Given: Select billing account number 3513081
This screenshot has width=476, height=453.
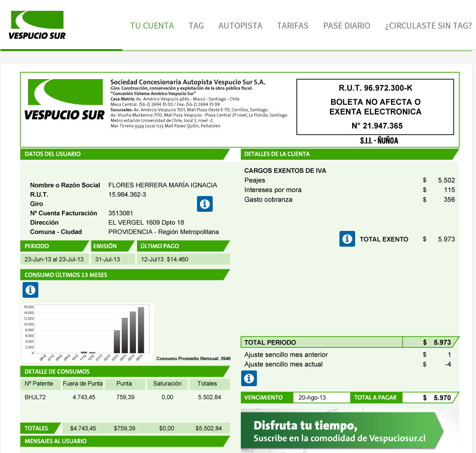Looking at the screenshot, I should pos(120,213).
